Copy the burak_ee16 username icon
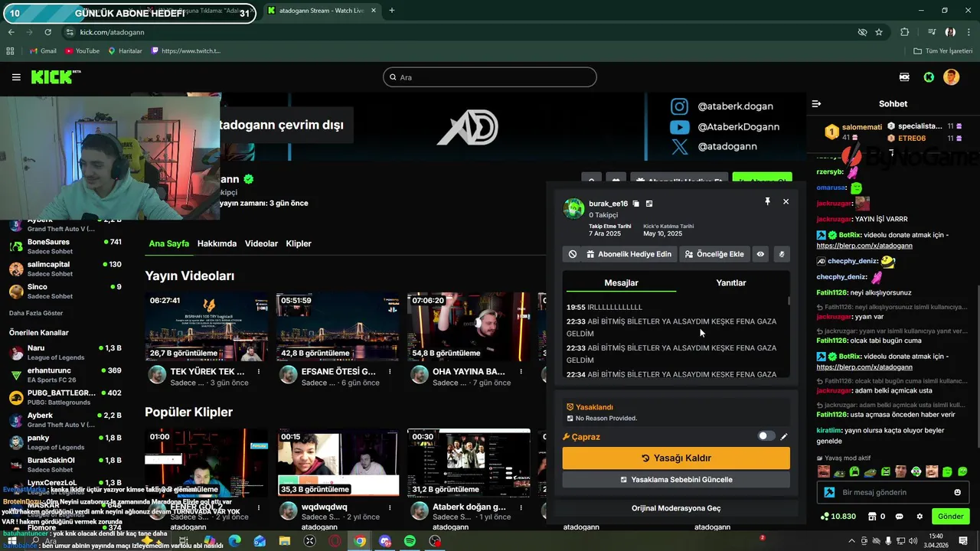 (635, 204)
